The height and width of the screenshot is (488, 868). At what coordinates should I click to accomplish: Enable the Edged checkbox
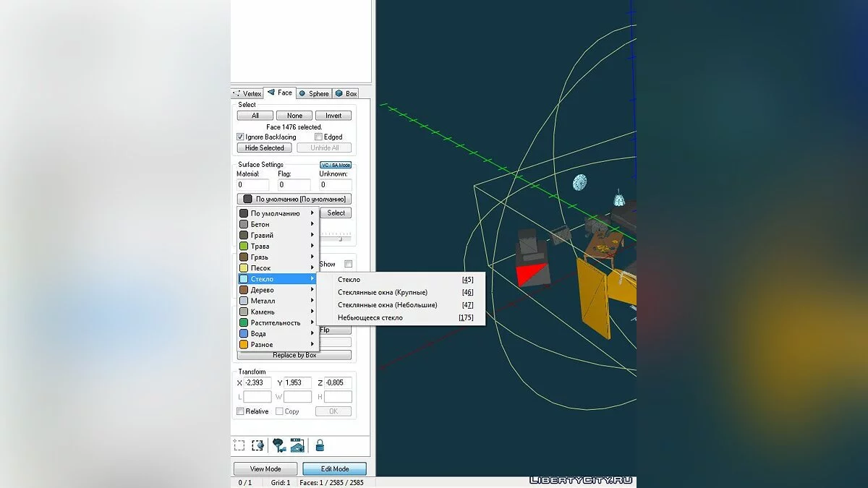[x=318, y=137]
